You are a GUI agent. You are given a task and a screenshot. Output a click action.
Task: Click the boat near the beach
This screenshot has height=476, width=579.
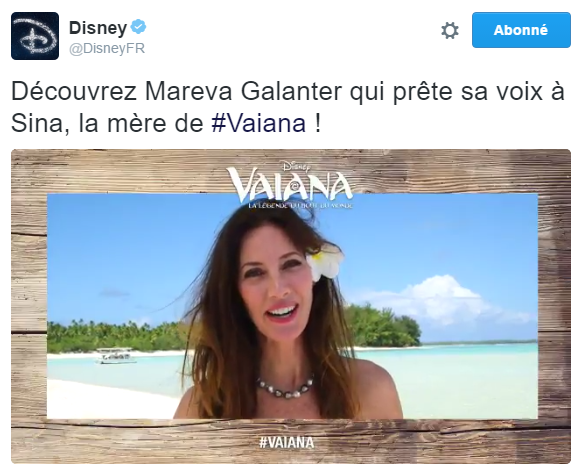[115, 355]
